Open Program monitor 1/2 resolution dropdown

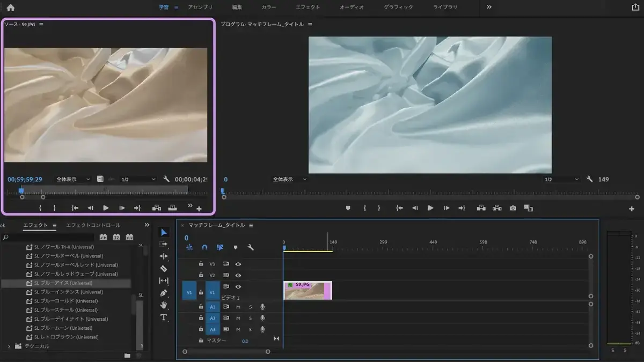click(x=561, y=179)
